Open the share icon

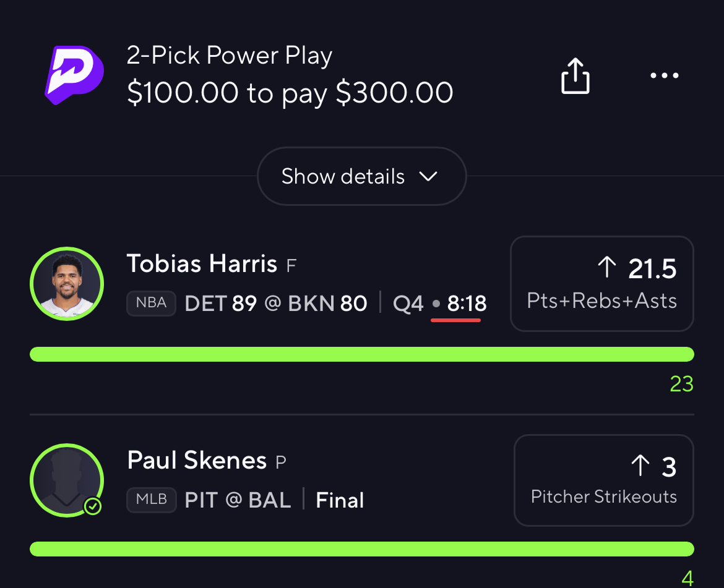coord(575,76)
